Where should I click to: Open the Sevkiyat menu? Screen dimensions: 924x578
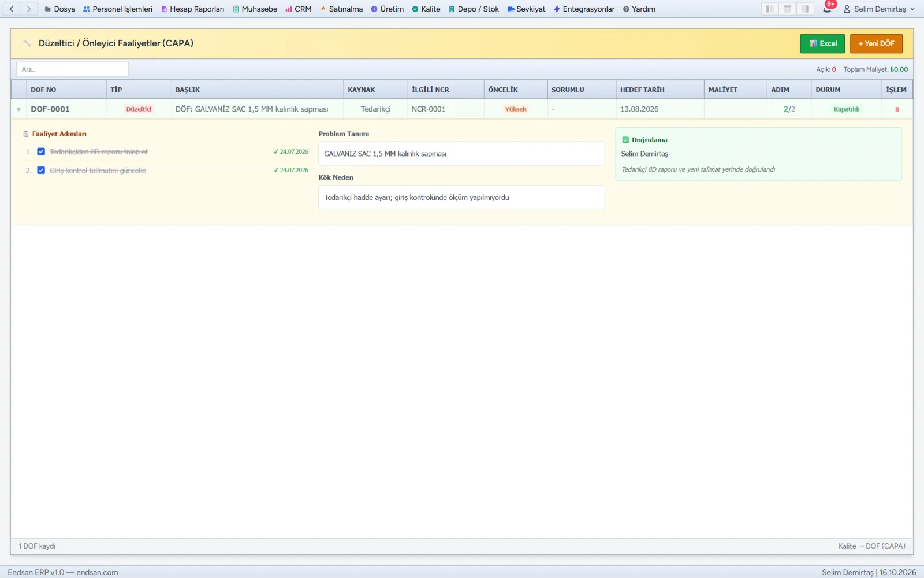click(526, 9)
